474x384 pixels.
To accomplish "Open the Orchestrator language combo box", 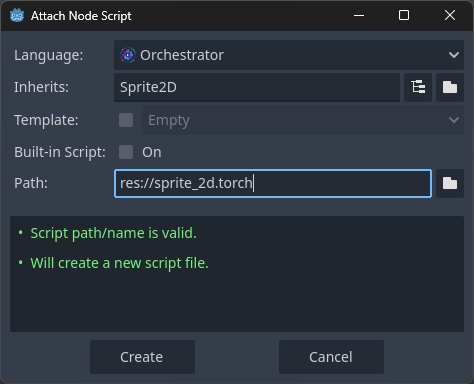I will [x=289, y=55].
